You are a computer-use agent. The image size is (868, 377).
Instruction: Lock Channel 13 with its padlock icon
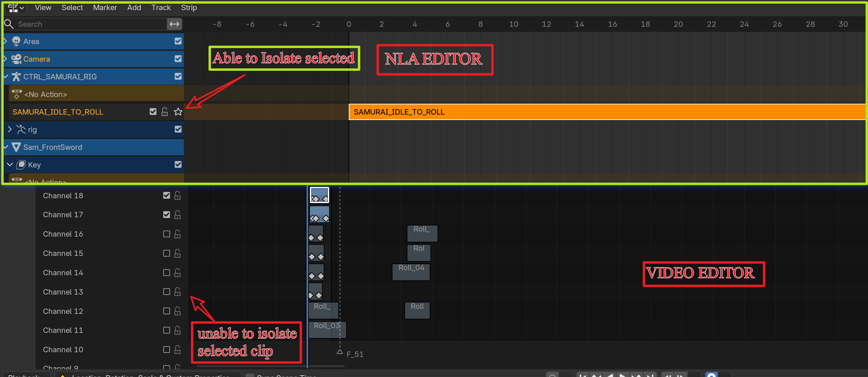(x=177, y=292)
